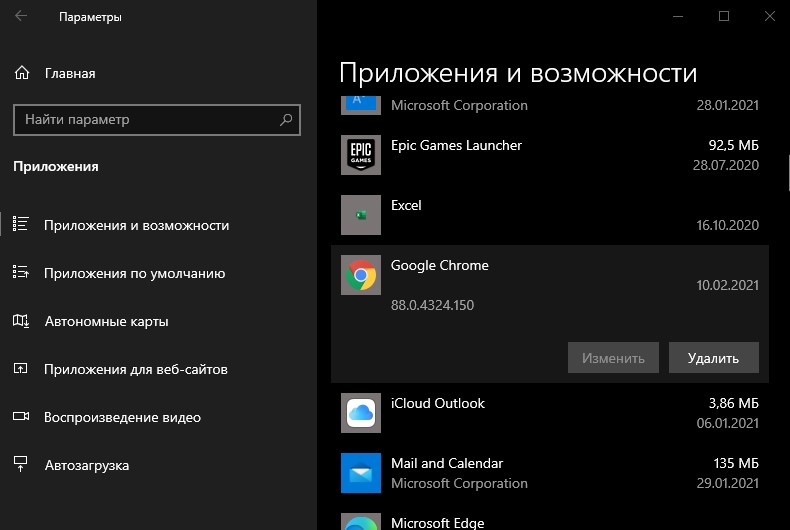790x530 pixels.
Task: Click the search magnifier in Найти параметр
Action: 286,119
